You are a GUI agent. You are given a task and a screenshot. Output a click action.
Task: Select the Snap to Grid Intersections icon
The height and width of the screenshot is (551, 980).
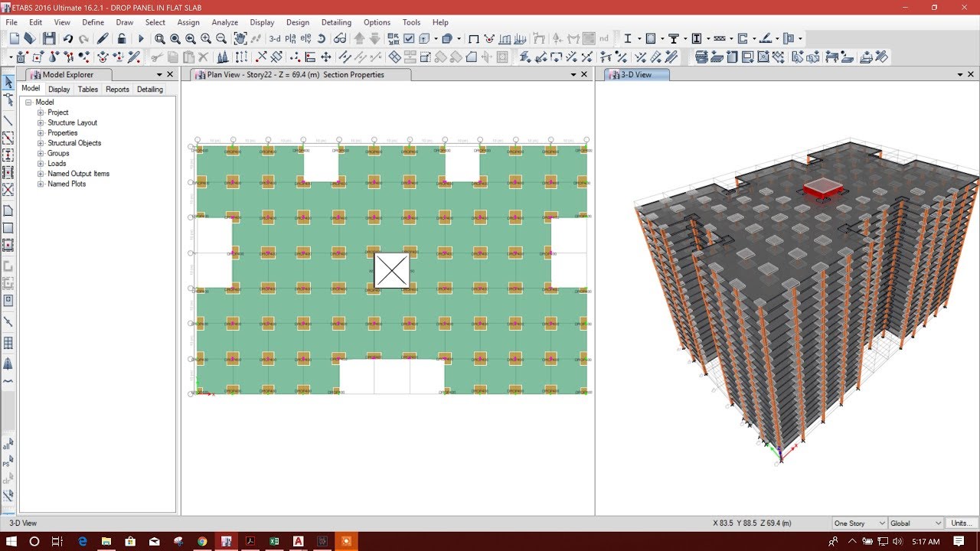(x=21, y=56)
